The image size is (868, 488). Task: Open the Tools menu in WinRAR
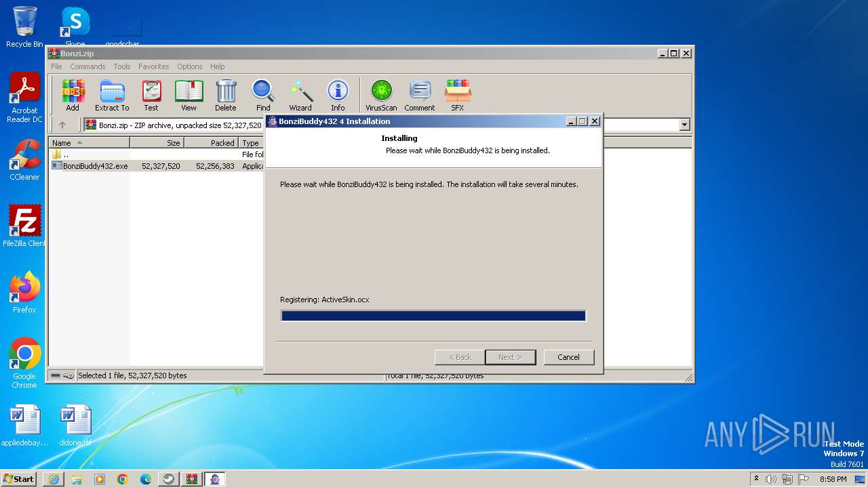[x=122, y=66]
